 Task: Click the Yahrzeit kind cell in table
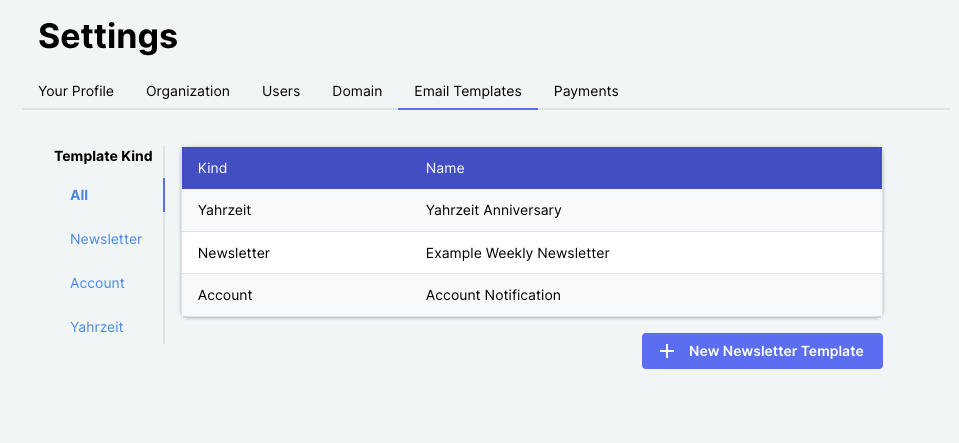(x=226, y=210)
